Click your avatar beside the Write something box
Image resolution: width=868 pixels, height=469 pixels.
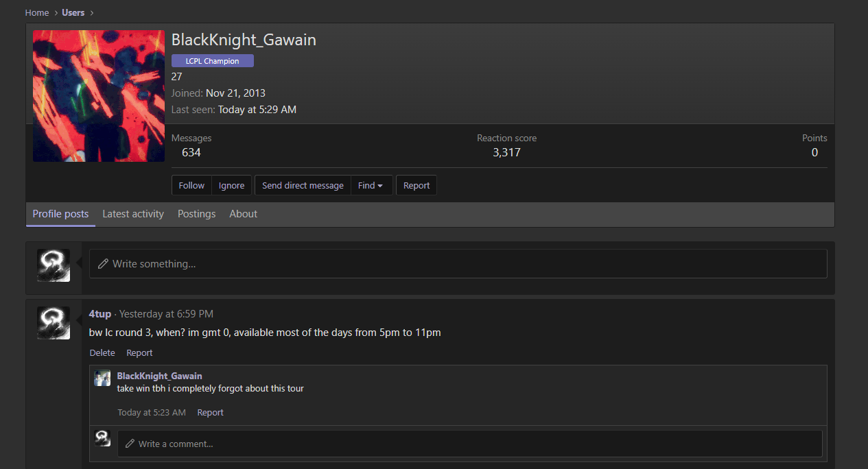[x=54, y=265]
